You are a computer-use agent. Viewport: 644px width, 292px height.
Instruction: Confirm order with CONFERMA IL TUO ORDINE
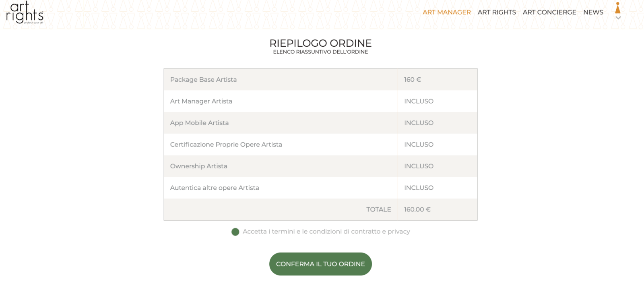click(320, 264)
